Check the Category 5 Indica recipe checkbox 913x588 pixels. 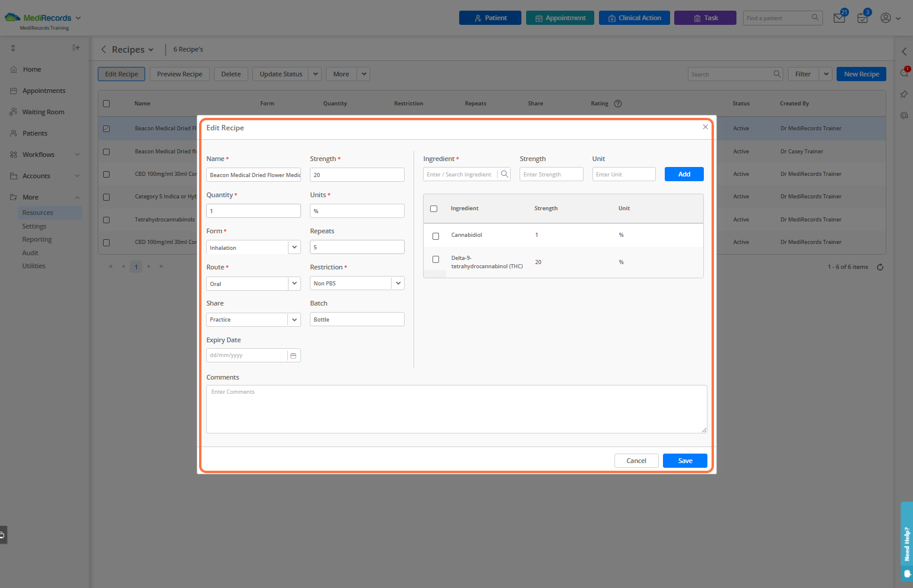point(107,197)
